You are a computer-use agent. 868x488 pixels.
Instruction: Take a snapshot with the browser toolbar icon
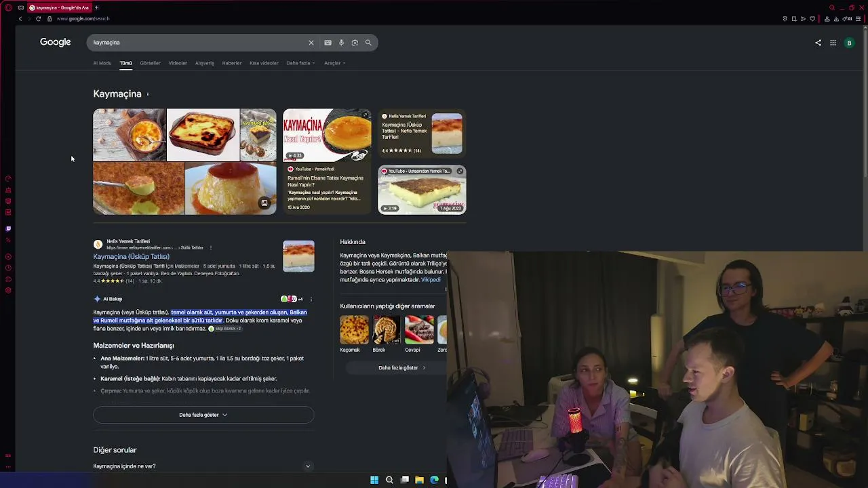point(794,19)
